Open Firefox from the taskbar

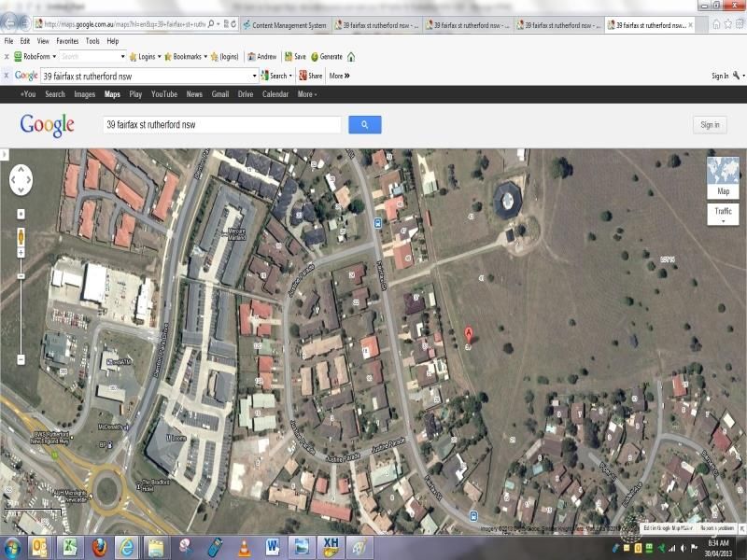(x=99, y=547)
